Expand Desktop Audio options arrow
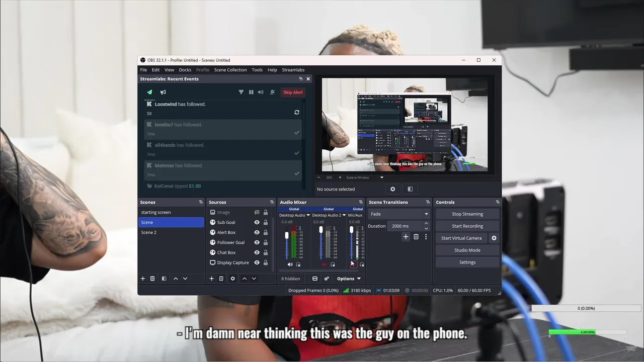The width and height of the screenshot is (644, 362). pos(308,215)
